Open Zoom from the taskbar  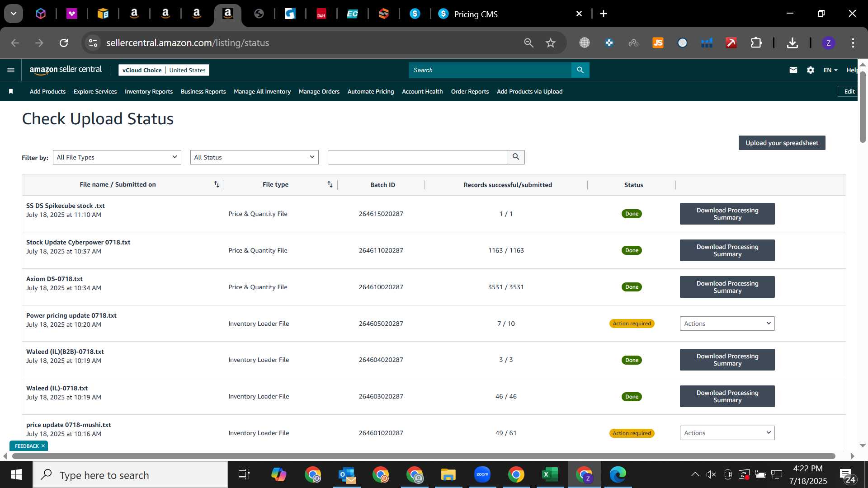tap(482, 474)
